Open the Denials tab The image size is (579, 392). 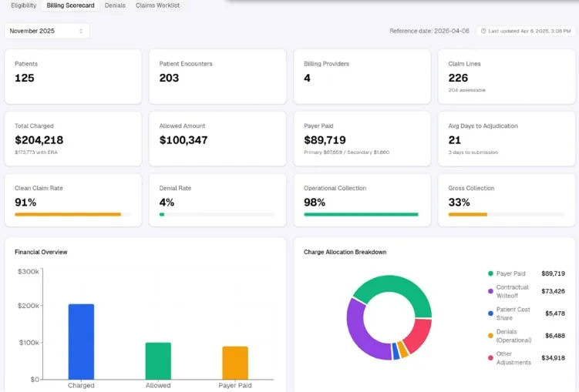click(x=115, y=5)
